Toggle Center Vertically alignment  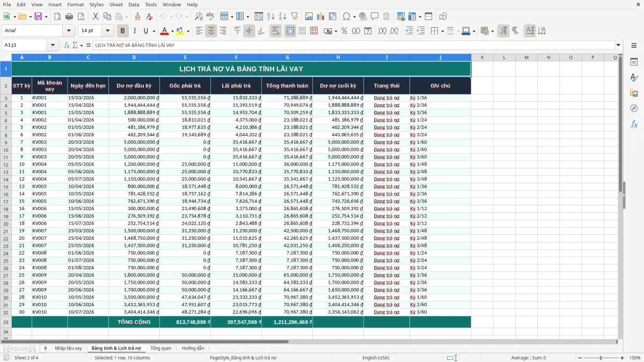coord(249,31)
